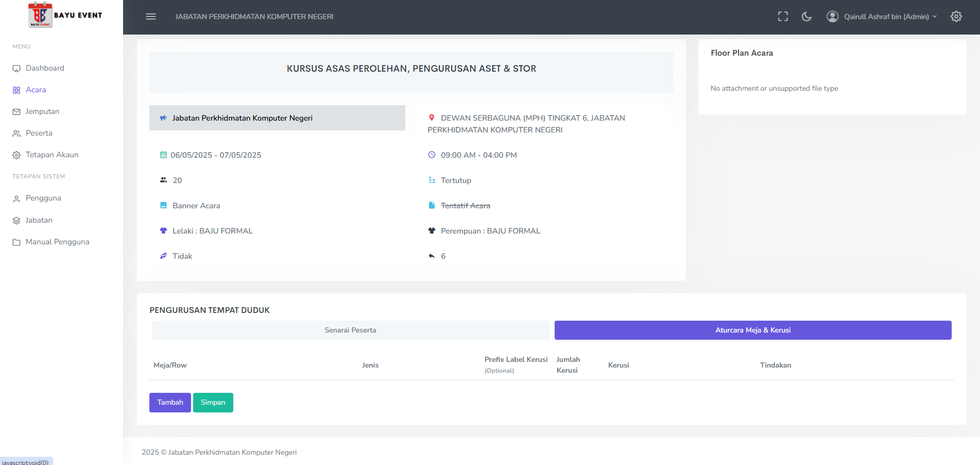Image resolution: width=980 pixels, height=465 pixels.
Task: Open the Tentatif Acara document link
Action: pos(465,206)
